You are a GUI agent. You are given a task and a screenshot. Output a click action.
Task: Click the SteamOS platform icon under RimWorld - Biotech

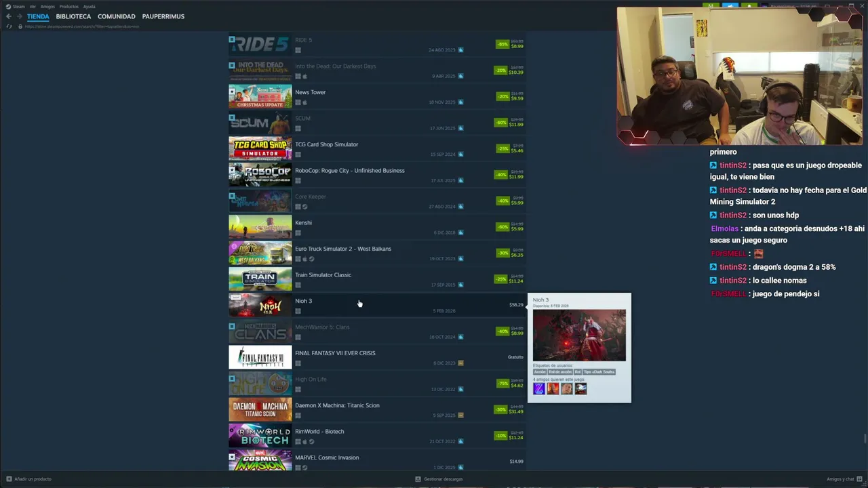click(311, 441)
